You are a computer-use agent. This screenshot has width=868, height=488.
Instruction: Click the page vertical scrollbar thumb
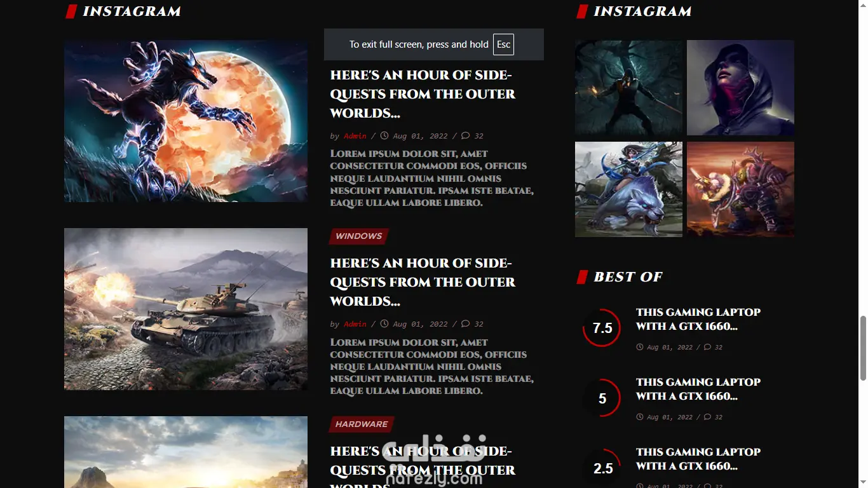coord(863,348)
